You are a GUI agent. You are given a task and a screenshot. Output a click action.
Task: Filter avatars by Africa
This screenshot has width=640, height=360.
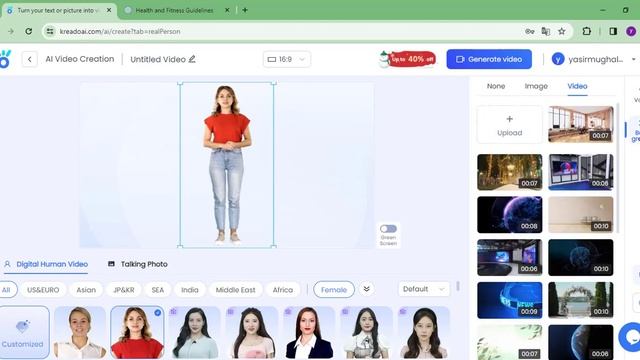[283, 290]
